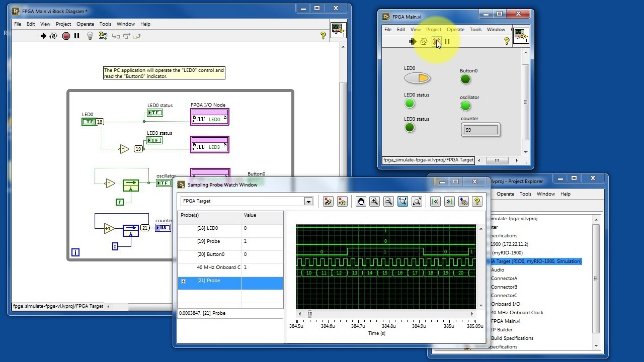This screenshot has height=362, width=644.
Task: Click Help icon in Probe Watch toolbar
Action: 477,201
